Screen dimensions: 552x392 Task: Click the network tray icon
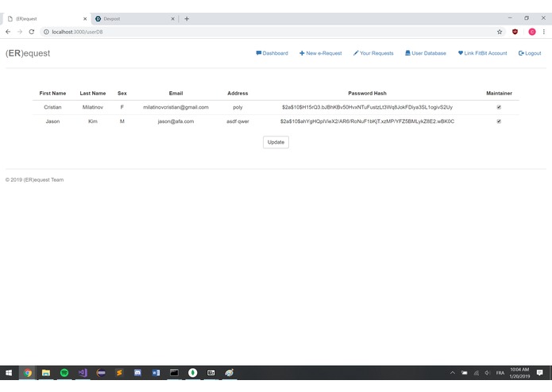tap(476, 373)
